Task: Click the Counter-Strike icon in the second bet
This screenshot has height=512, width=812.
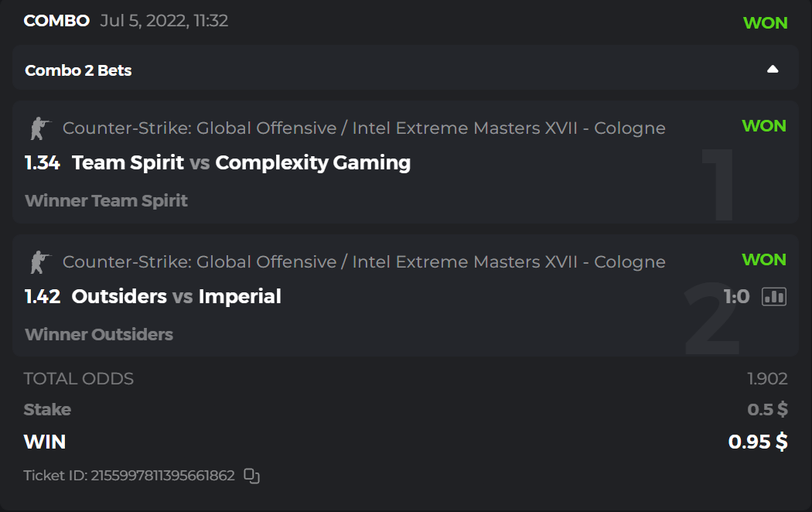Action: (x=37, y=262)
